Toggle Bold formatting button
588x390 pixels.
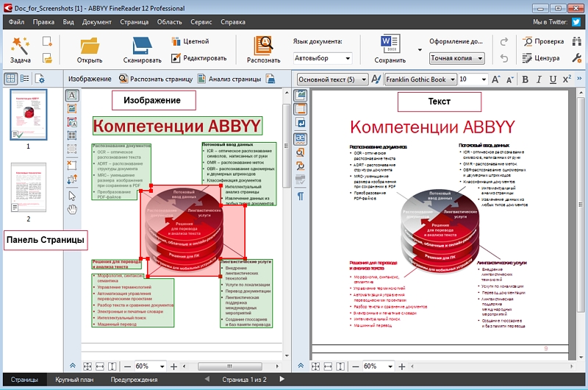tap(525, 79)
